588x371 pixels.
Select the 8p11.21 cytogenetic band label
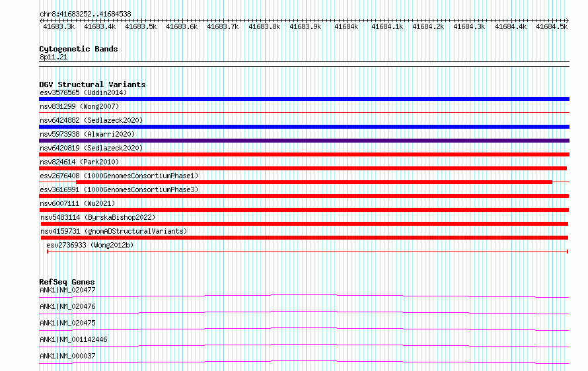pyautogui.click(x=54, y=57)
